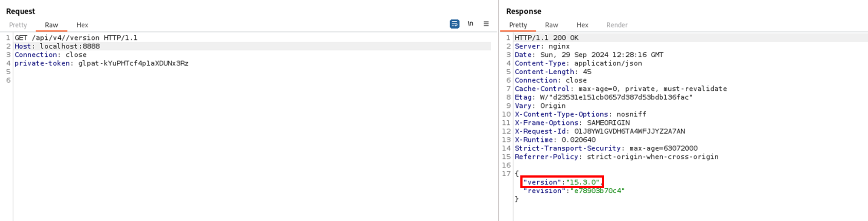Select the Response Raw tab
This screenshot has width=868, height=221.
[x=552, y=25]
